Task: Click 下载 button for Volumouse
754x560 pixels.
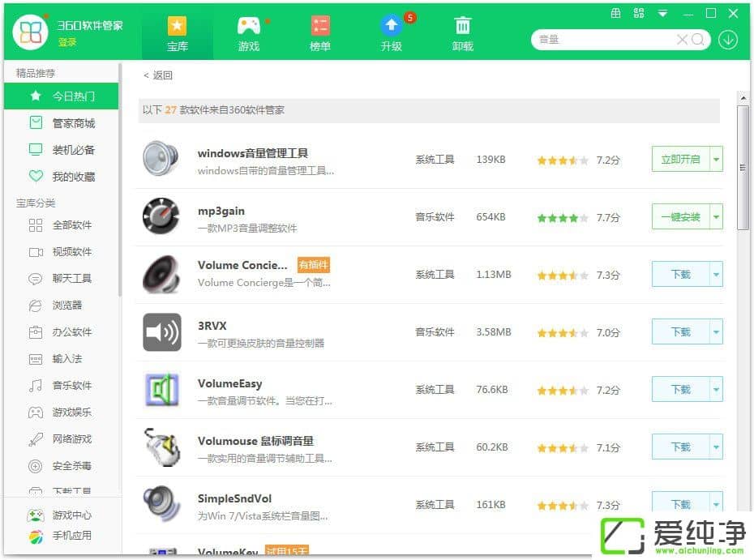Action: (x=680, y=447)
